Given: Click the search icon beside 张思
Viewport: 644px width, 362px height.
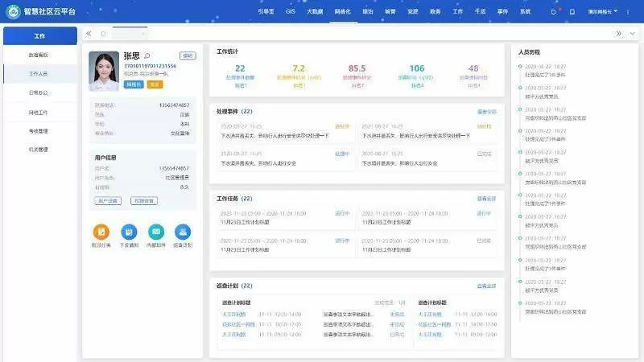Looking at the screenshot, I should click(x=147, y=56).
